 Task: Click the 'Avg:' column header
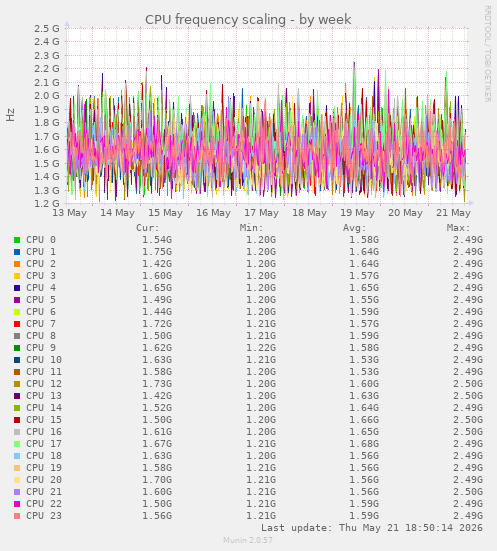tap(355, 228)
